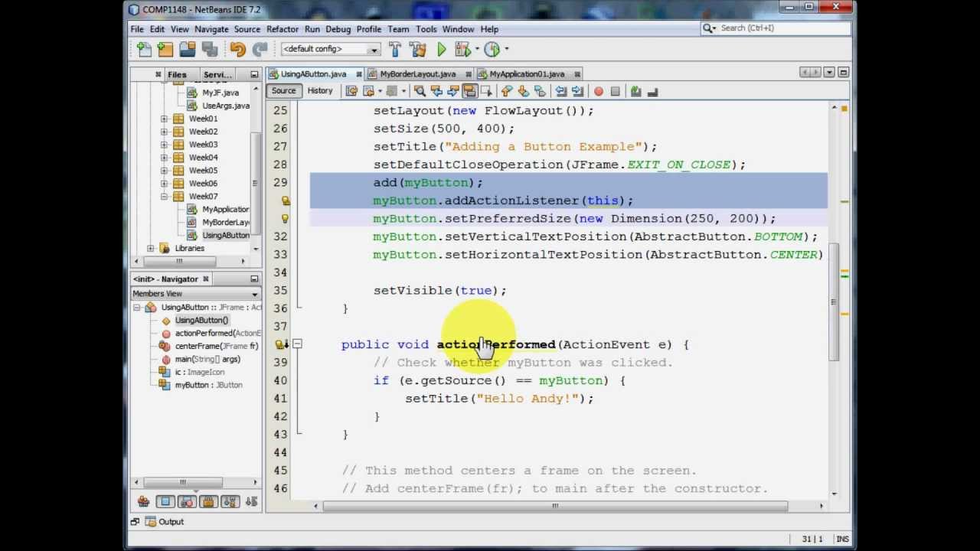This screenshot has width=980, height=551.
Task: Click the Profile Project icon
Action: coord(492,50)
